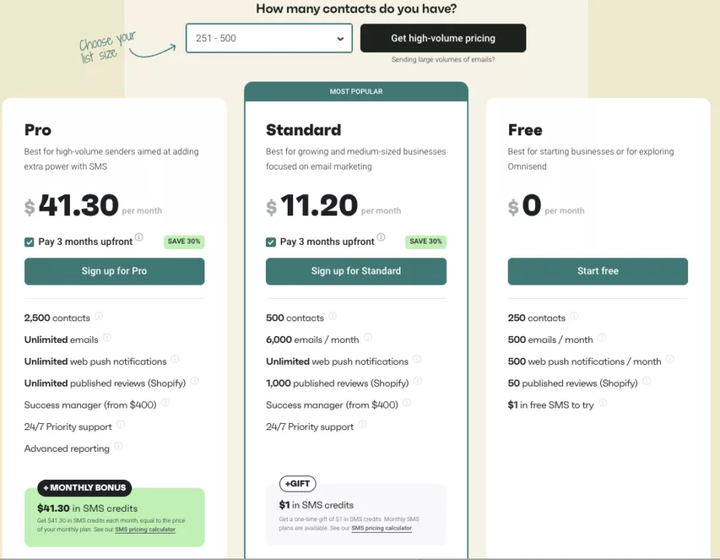Click info icon beside 2,500 contacts
The height and width of the screenshot is (560, 720).
click(x=99, y=316)
